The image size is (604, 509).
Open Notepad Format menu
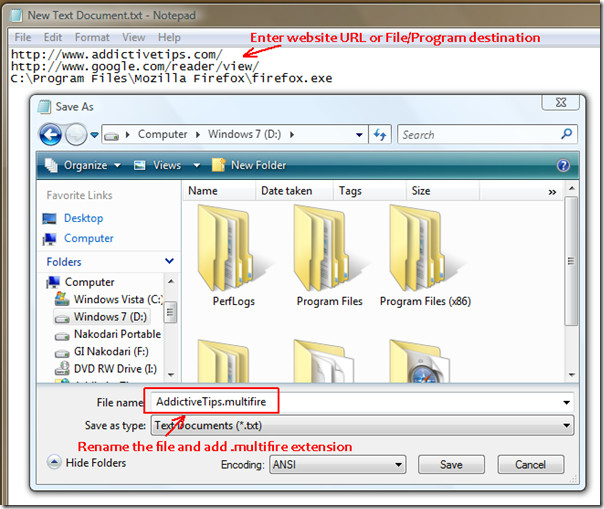[x=92, y=37]
